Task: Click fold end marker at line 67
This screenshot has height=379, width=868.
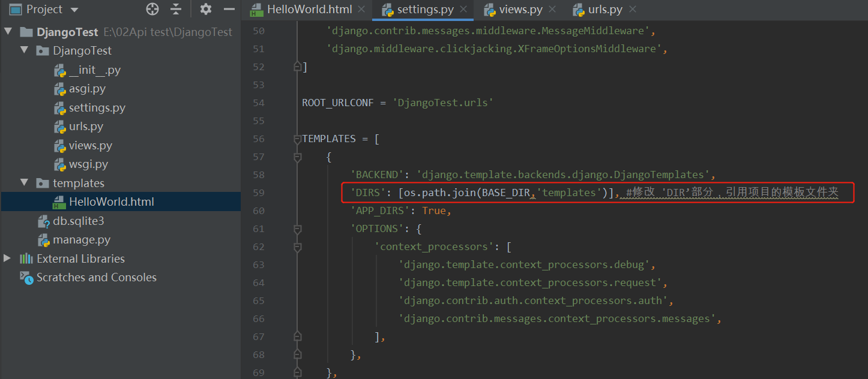Action: (297, 336)
